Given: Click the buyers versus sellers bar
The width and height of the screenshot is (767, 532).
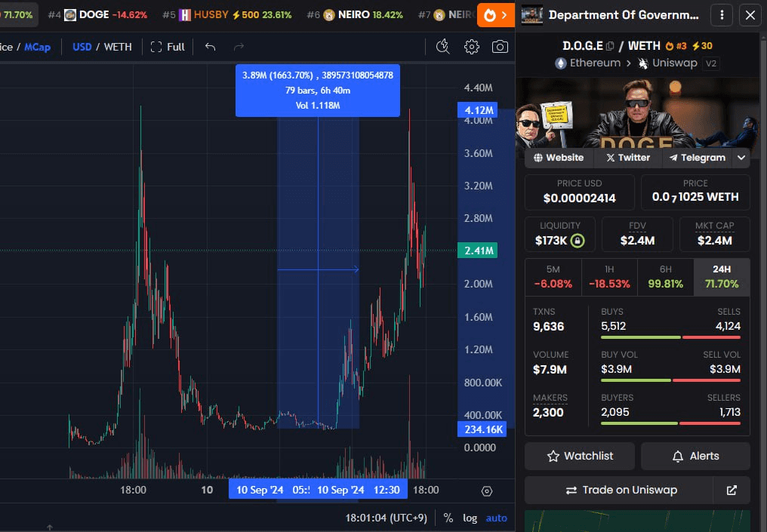Looking at the screenshot, I should (670, 423).
